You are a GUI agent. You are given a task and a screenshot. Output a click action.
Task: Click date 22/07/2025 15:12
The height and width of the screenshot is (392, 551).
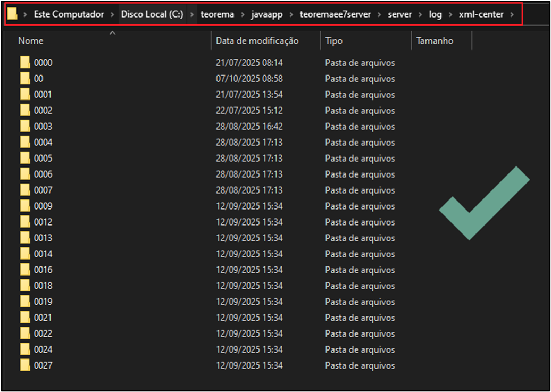[x=249, y=111]
